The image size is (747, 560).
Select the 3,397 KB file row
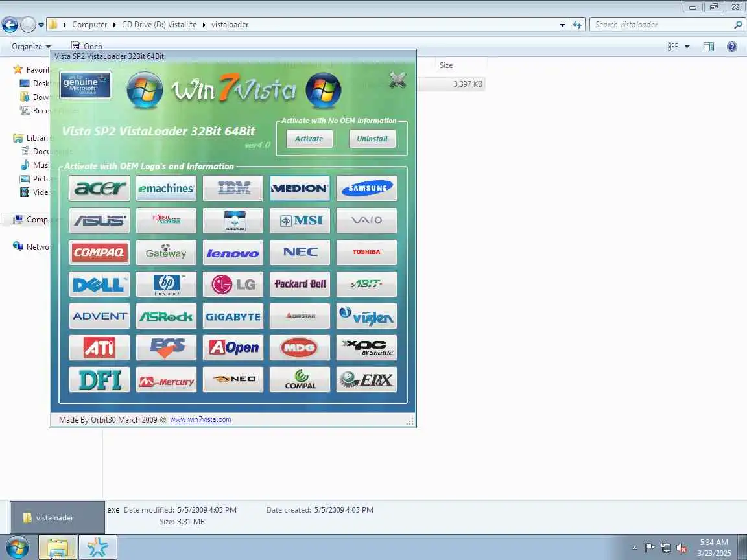point(451,84)
